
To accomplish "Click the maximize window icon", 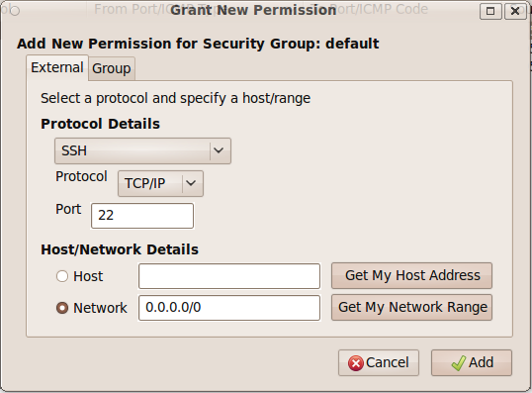I will point(490,11).
